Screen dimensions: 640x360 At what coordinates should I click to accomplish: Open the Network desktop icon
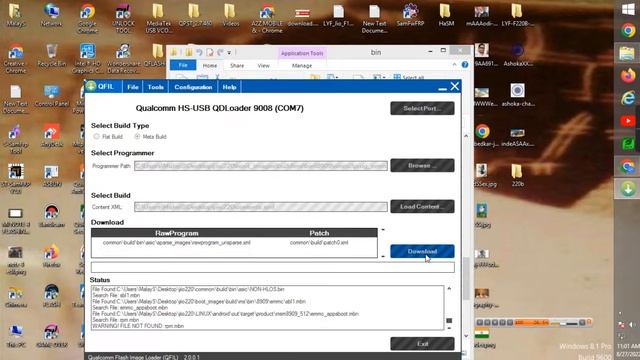tap(51, 16)
